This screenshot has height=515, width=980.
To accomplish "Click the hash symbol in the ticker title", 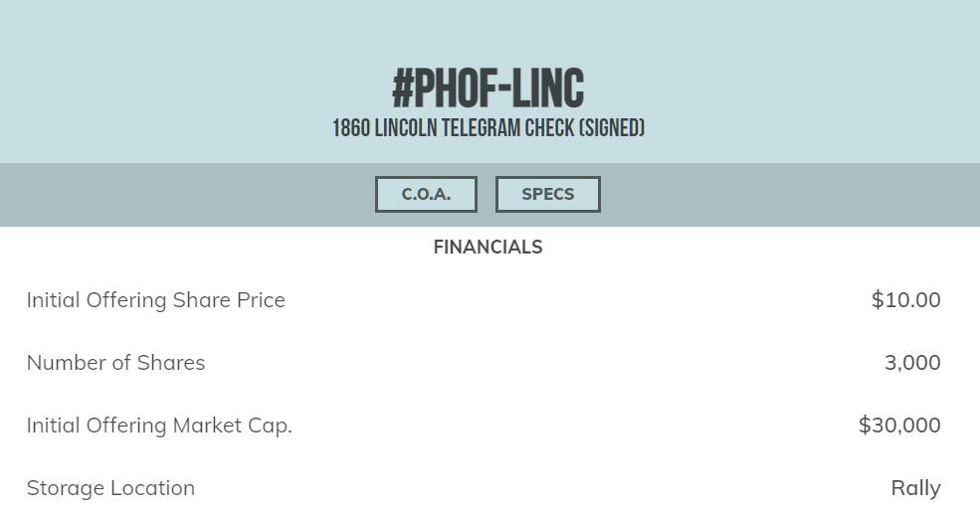I will 403,88.
